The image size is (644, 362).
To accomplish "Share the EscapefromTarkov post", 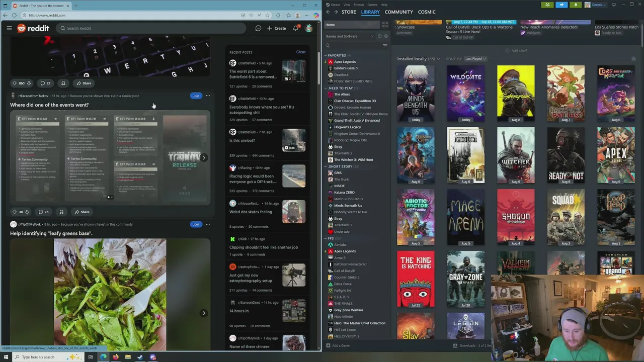I will [82, 212].
